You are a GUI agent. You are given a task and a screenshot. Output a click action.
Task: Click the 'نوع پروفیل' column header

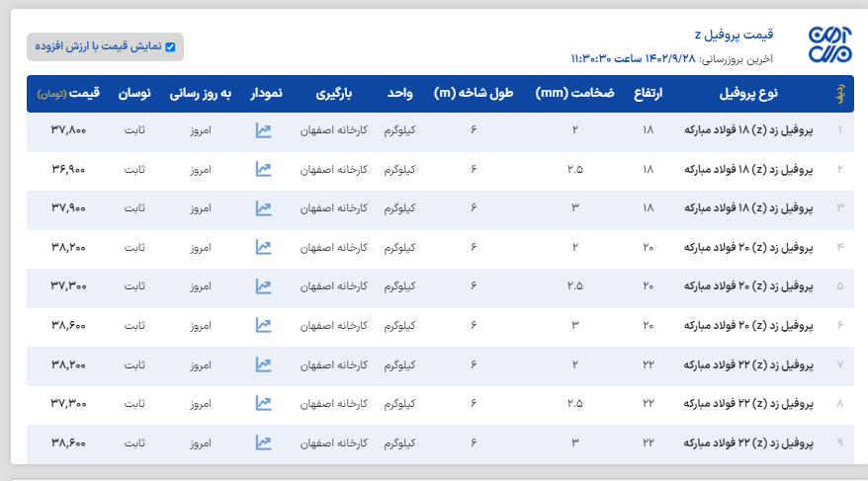point(748,94)
